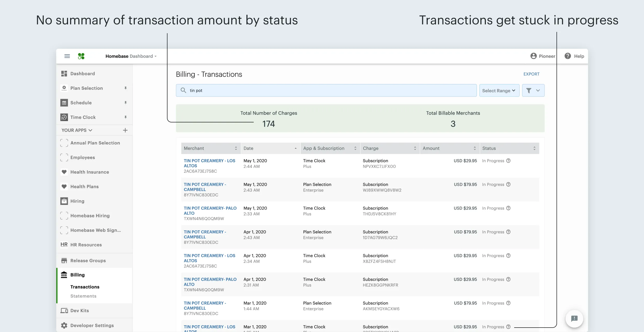Toggle the pin next to Time Clock
The height and width of the screenshot is (332, 644).
(125, 117)
